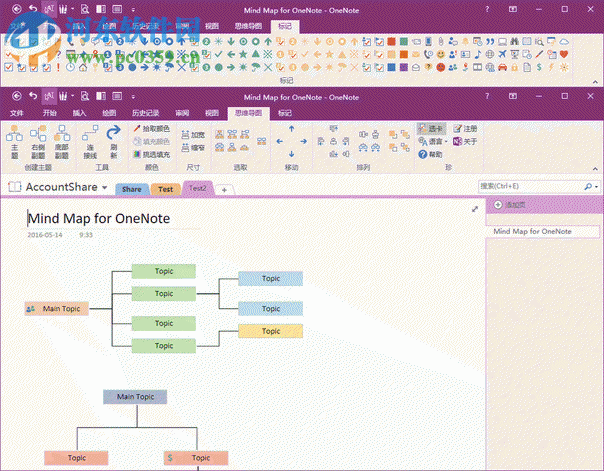Screen dimensions: 604x471
Task: Open the AccountShare notebook dropdown
Action: click(x=105, y=188)
